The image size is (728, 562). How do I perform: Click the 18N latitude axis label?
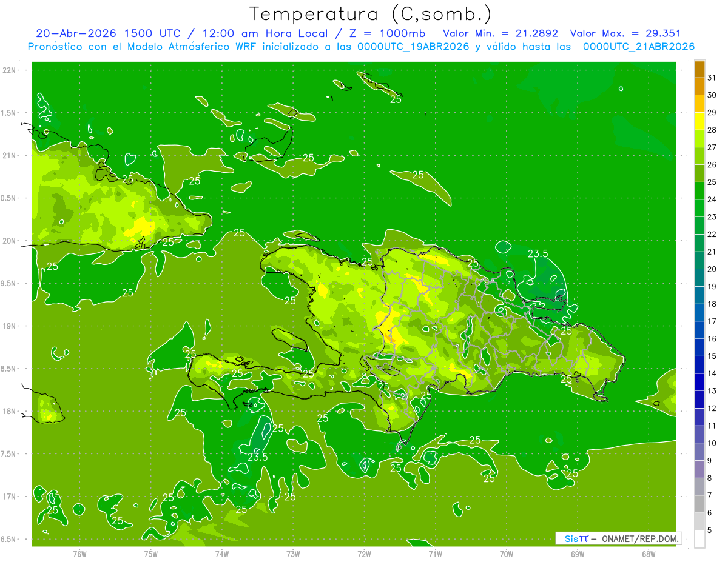10,411
